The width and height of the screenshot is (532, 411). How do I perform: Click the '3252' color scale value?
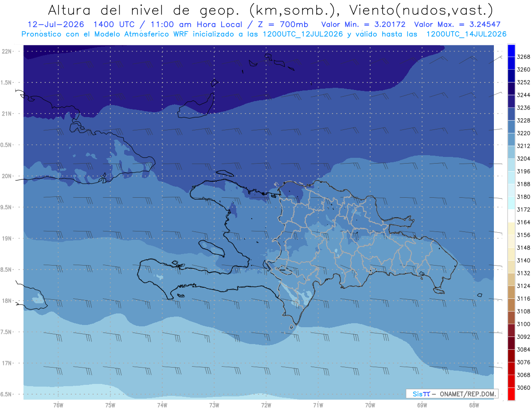click(x=524, y=82)
